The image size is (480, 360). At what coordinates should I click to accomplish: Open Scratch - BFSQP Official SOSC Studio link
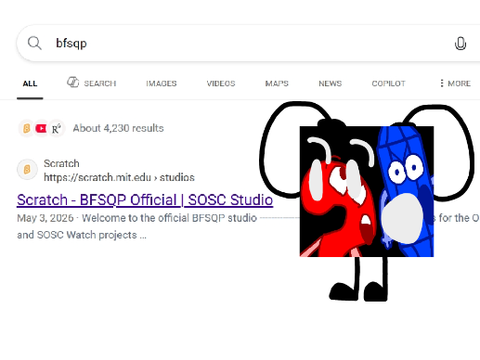(145, 200)
